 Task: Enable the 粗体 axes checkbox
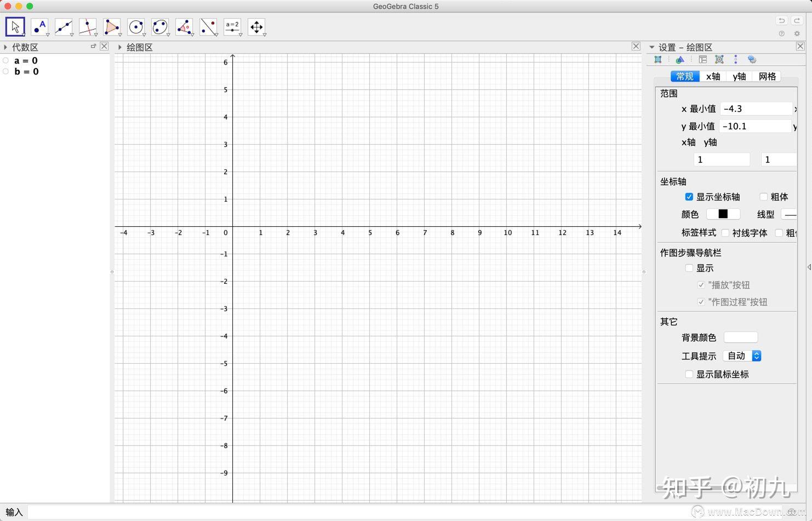(764, 197)
